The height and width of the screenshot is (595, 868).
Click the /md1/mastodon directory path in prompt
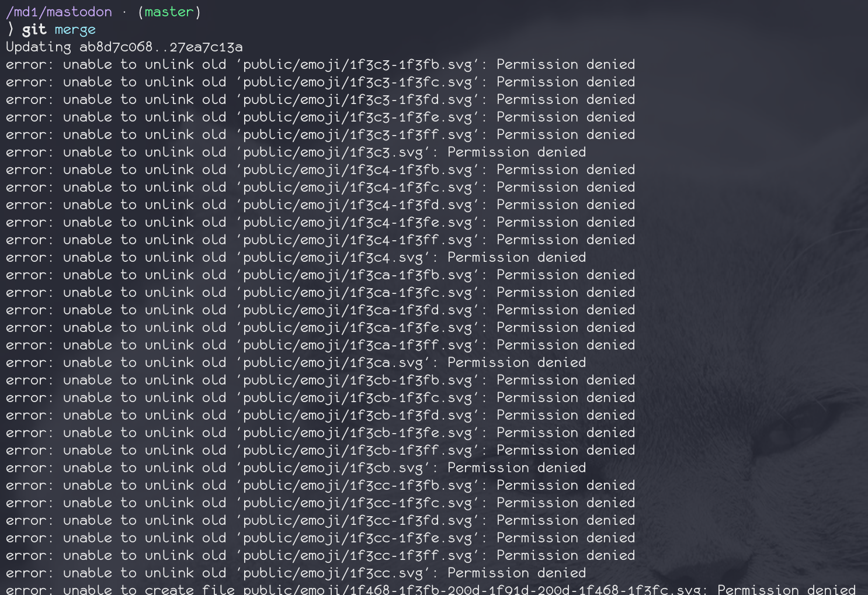point(59,12)
